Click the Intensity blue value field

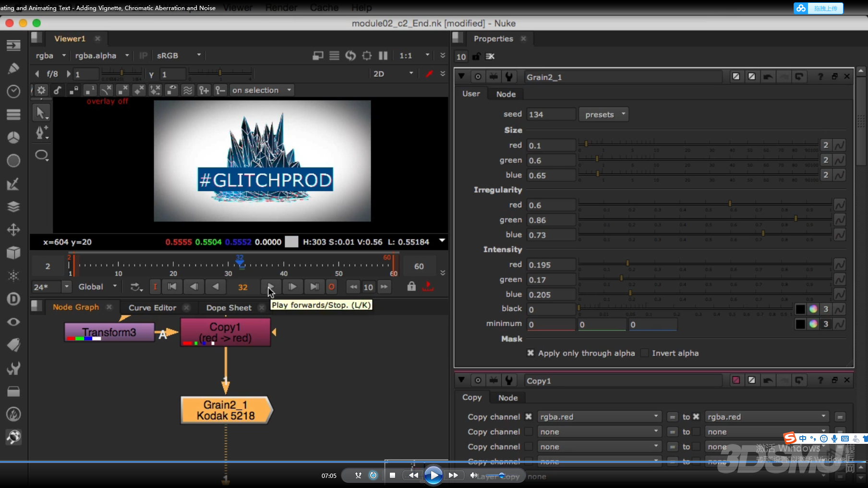coord(551,295)
